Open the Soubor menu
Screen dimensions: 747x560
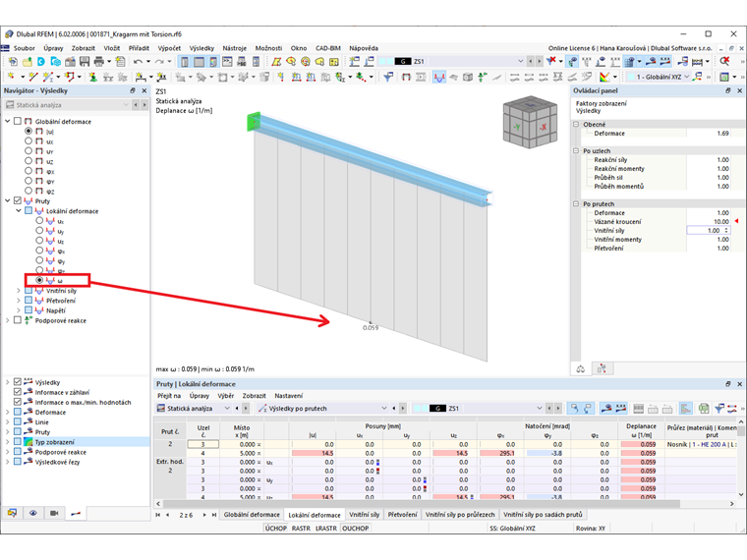tap(24, 48)
